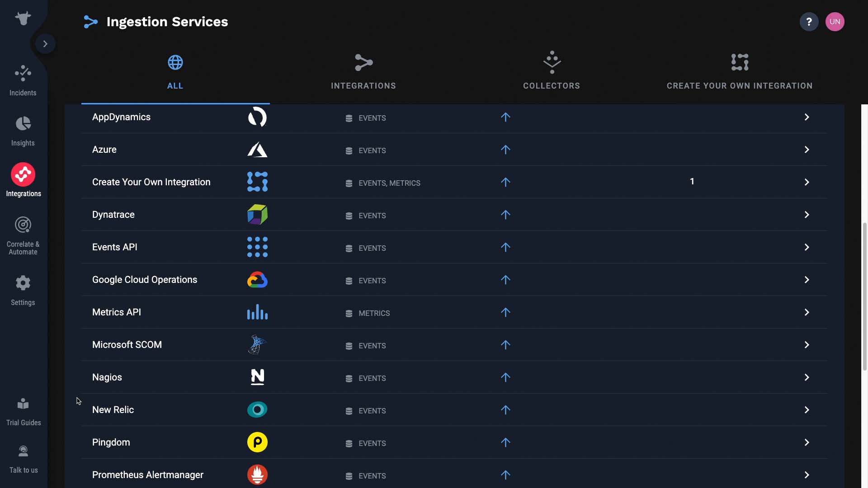
Task: Click the up arrow in Pingdom row
Action: tap(505, 442)
